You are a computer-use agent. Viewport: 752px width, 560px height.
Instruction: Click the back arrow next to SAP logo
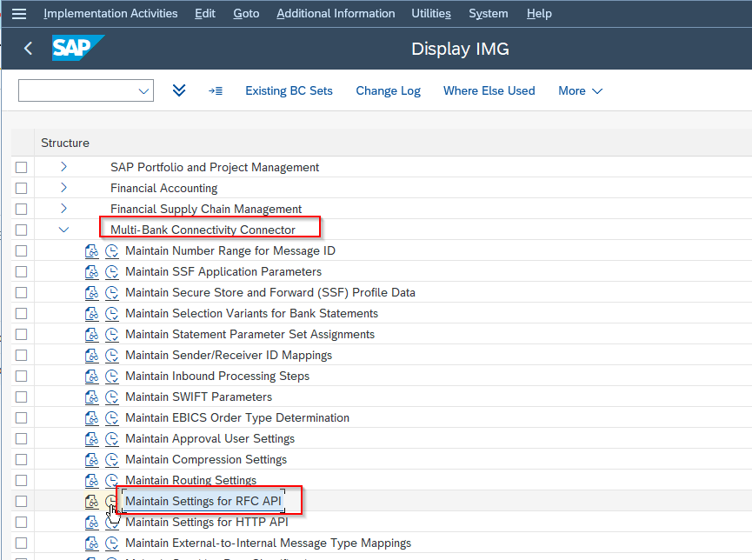(28, 49)
